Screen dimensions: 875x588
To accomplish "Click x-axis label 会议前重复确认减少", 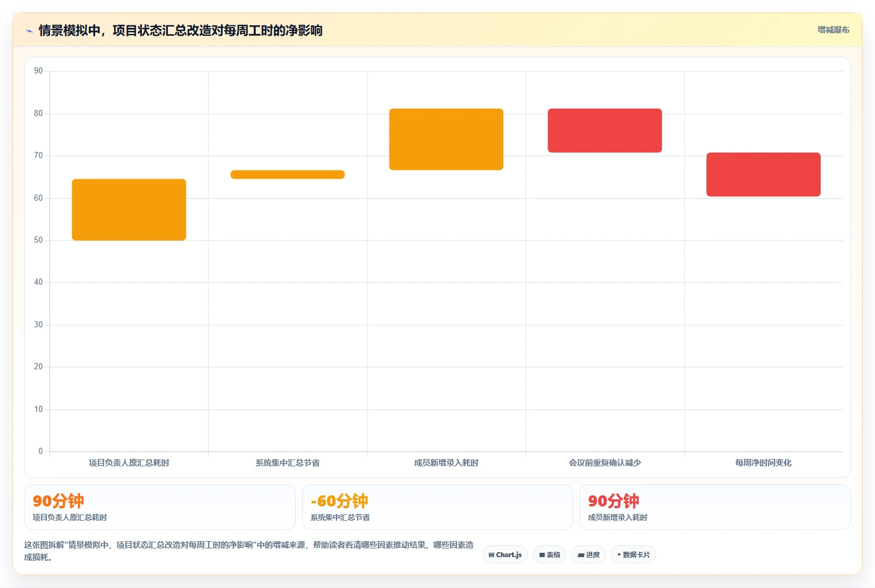I will point(605,463).
